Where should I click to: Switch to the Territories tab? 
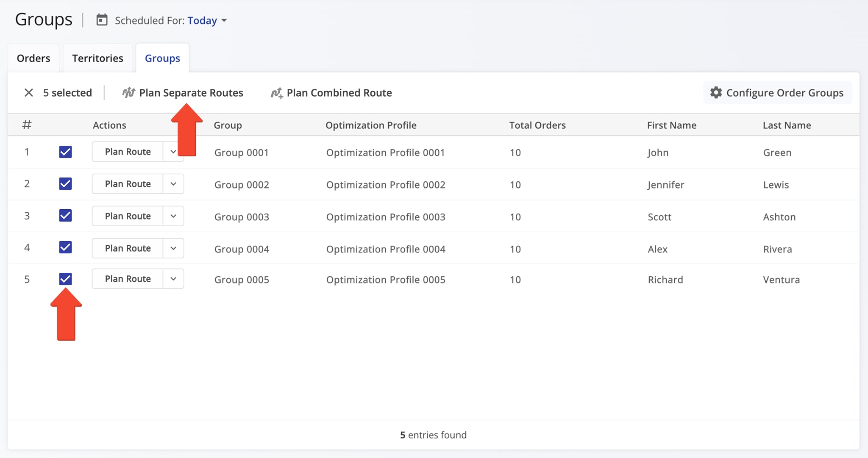pos(97,58)
